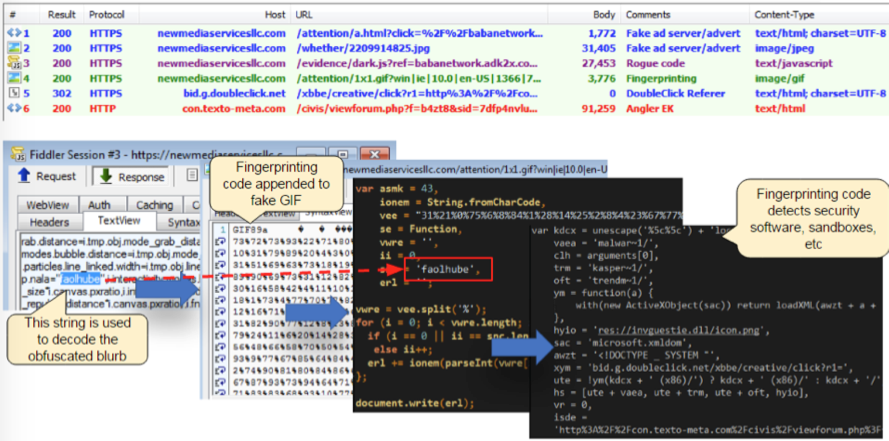Select the Caching tab

pos(156,205)
